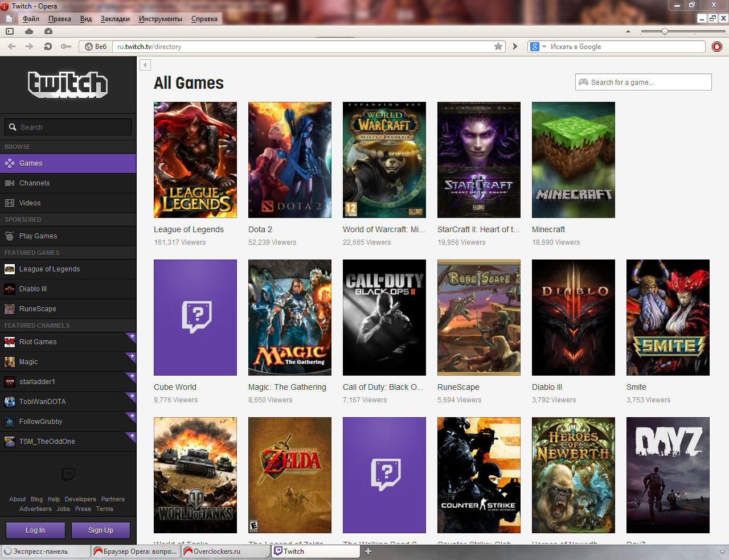Image resolution: width=729 pixels, height=560 pixels.
Task: Bookmark the page with the star icon
Action: point(498,47)
